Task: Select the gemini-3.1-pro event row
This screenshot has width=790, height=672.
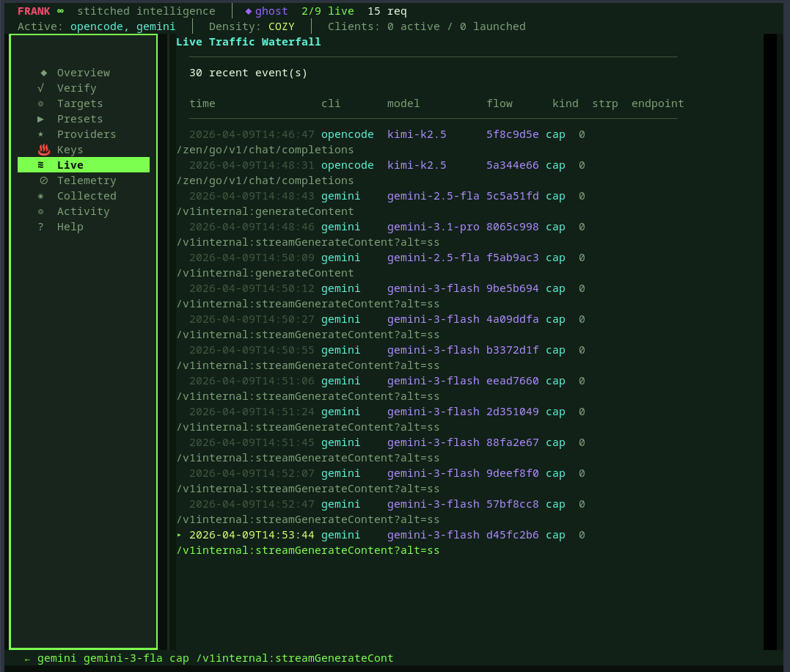Action: (433, 227)
